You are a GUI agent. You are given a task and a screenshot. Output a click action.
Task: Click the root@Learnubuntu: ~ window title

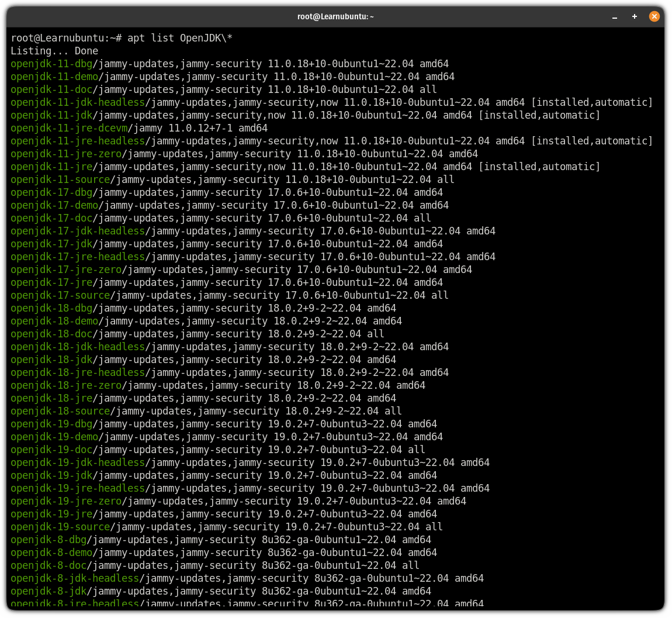pyautogui.click(x=335, y=17)
